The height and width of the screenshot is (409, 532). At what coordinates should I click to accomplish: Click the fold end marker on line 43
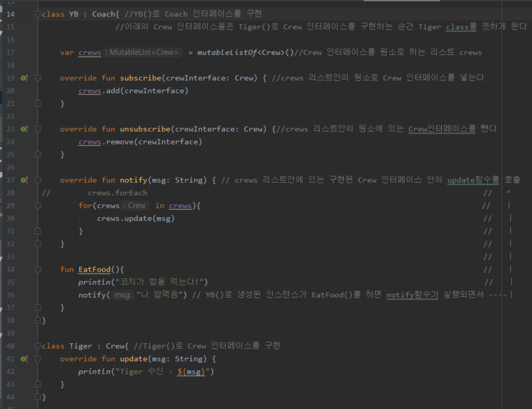tap(38, 384)
